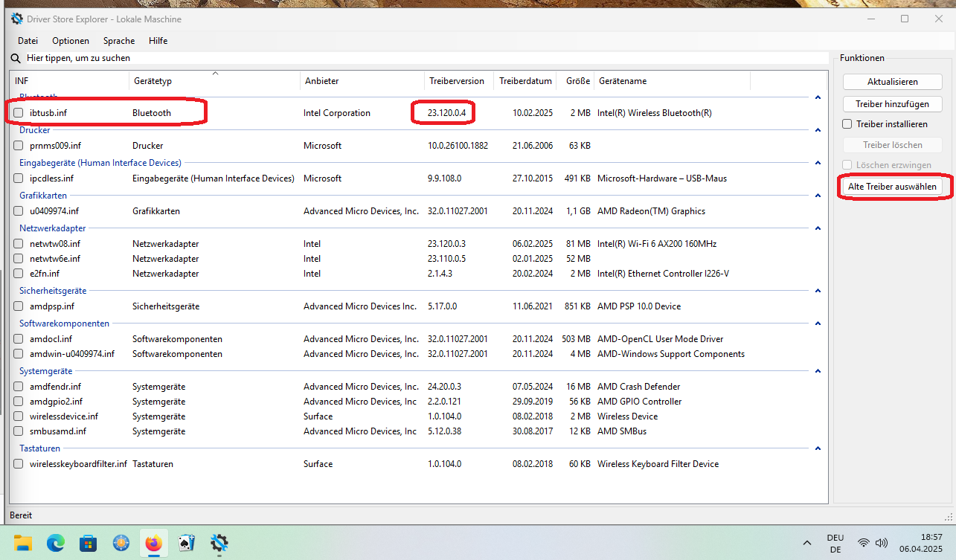Open Microsoft Store taskbar icon
Image resolution: width=956 pixels, height=560 pixels.
point(89,543)
